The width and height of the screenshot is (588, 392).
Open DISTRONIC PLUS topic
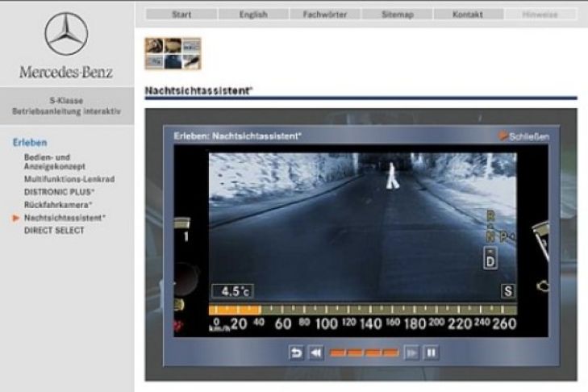[59, 192]
